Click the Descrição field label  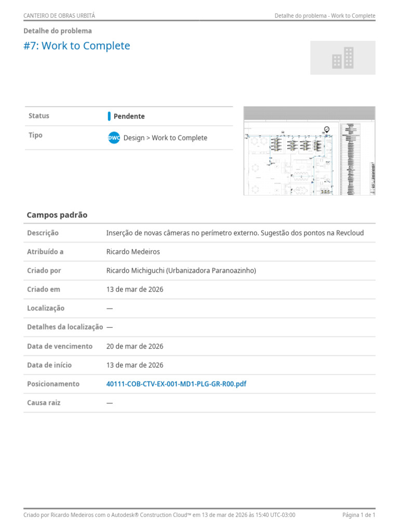click(43, 233)
